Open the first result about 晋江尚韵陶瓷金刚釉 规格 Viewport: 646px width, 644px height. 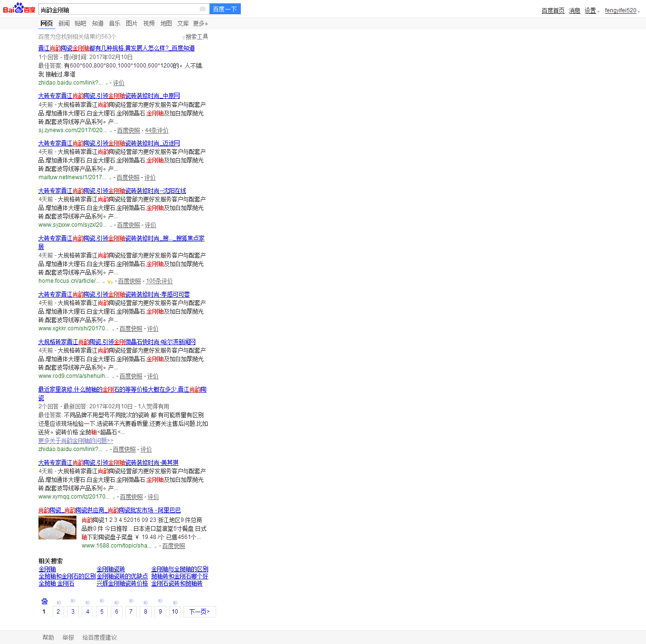(x=116, y=48)
